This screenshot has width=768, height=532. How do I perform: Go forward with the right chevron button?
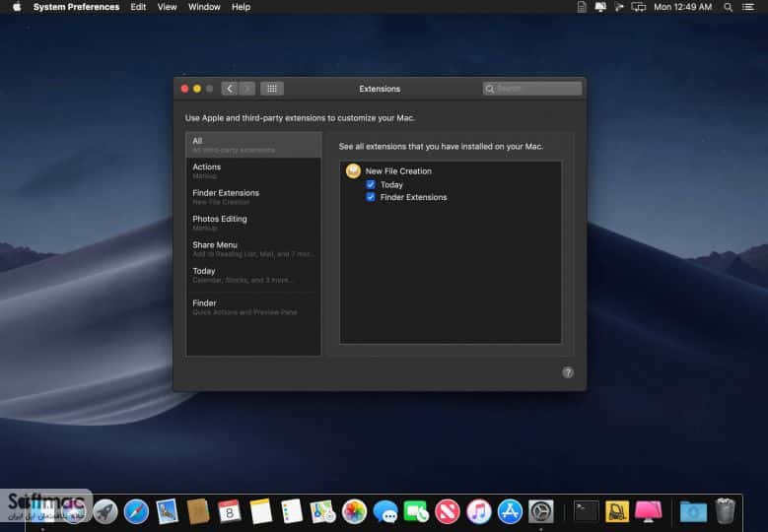246,89
